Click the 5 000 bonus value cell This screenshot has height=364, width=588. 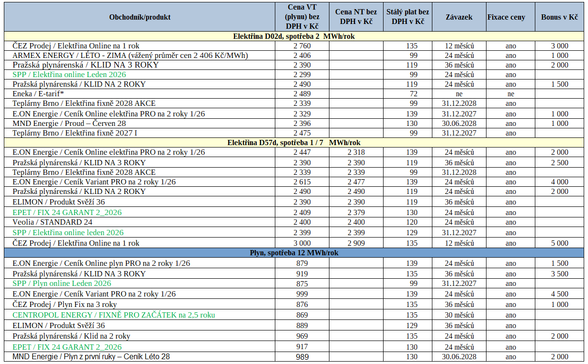(559, 243)
